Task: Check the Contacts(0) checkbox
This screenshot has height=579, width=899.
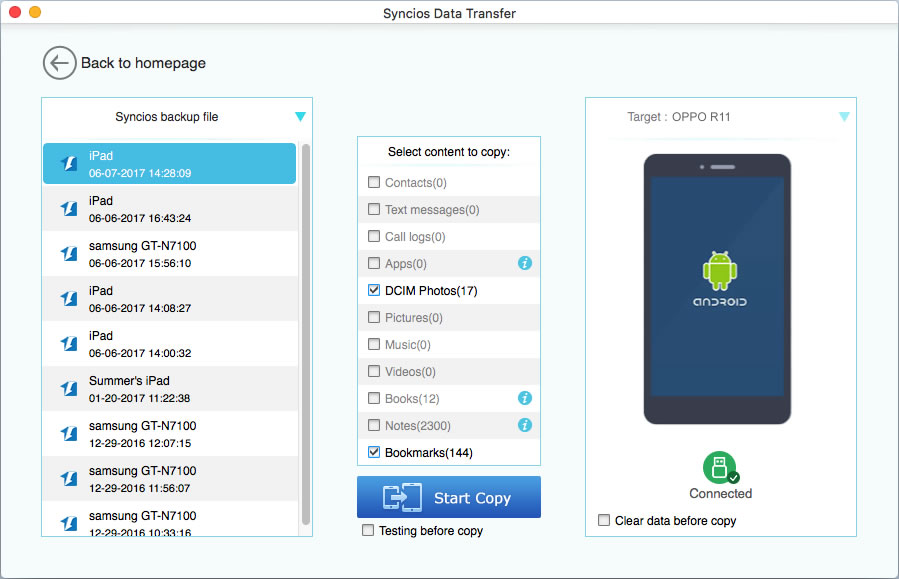Action: pos(374,182)
